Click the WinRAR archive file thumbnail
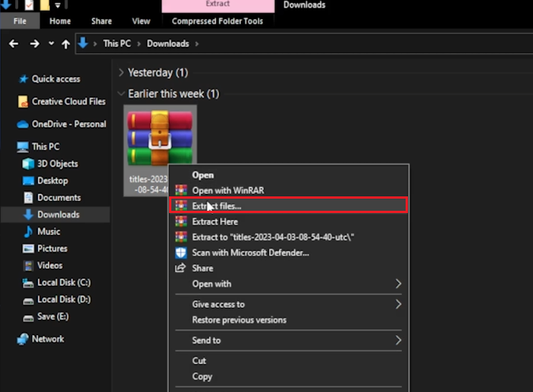Image resolution: width=533 pixels, height=392 pixels. (x=160, y=138)
